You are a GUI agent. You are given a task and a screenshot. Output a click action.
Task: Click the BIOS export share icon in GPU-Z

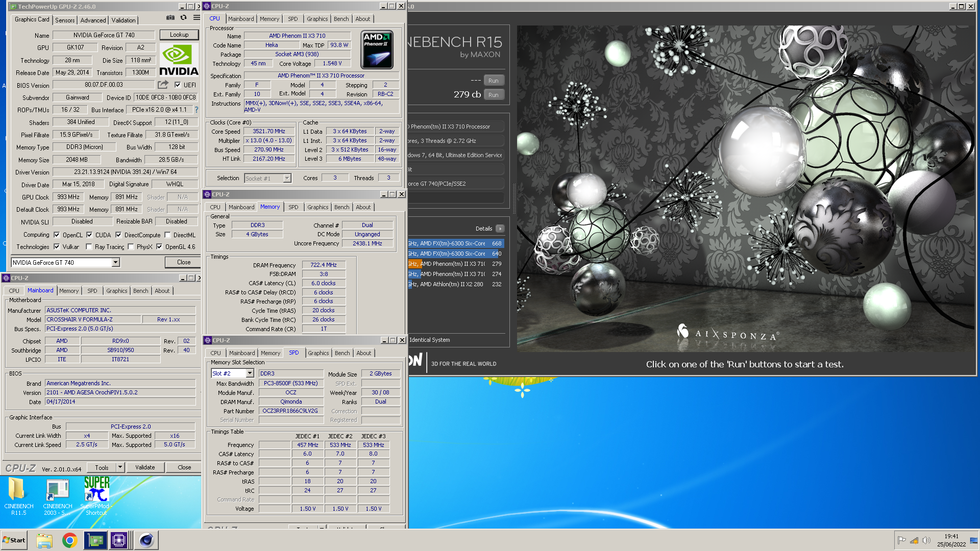(163, 85)
